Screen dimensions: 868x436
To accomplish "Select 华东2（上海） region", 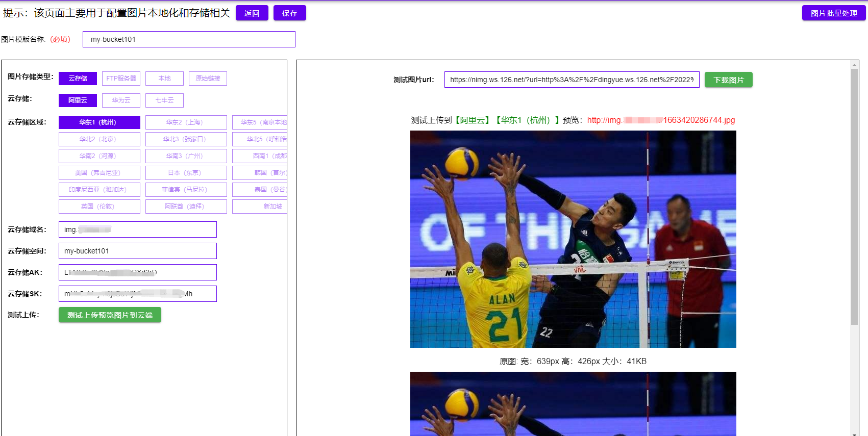I will point(186,122).
